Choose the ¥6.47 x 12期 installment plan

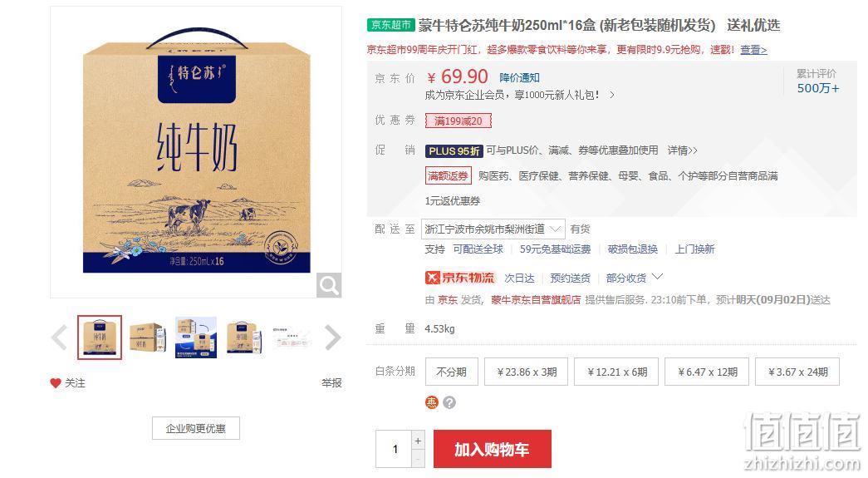click(x=708, y=372)
